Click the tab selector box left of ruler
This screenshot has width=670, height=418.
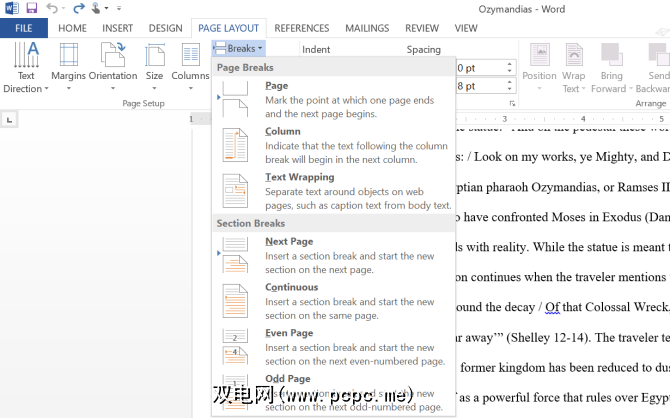click(10, 121)
